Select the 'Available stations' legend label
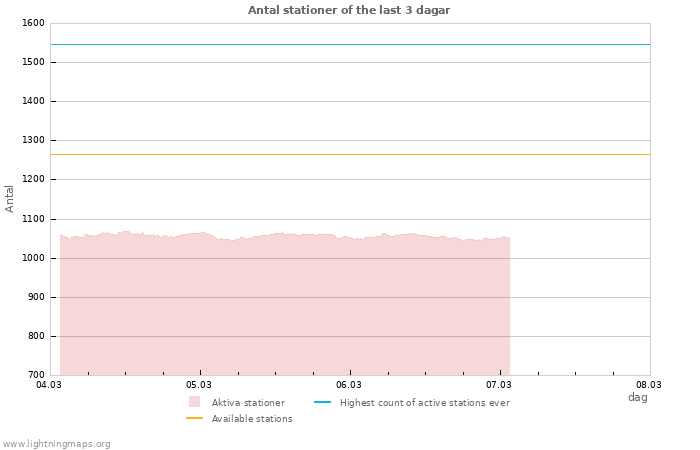This screenshot has width=700, height=450. pos(252,419)
